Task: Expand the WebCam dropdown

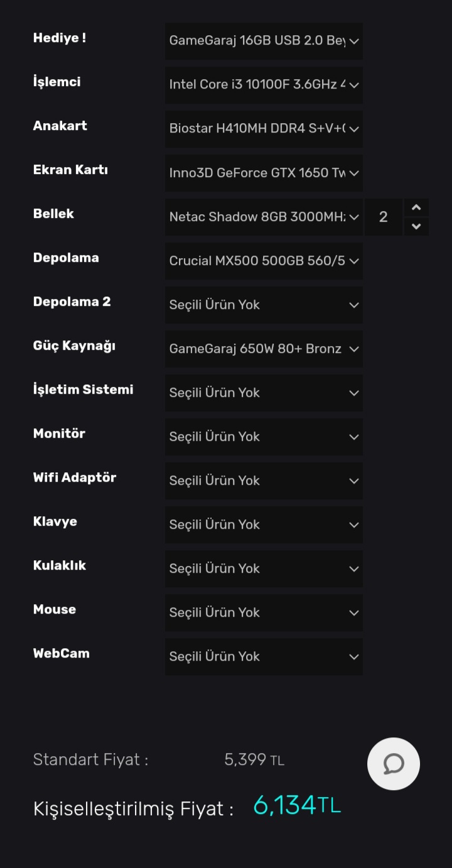Action: tap(264, 656)
